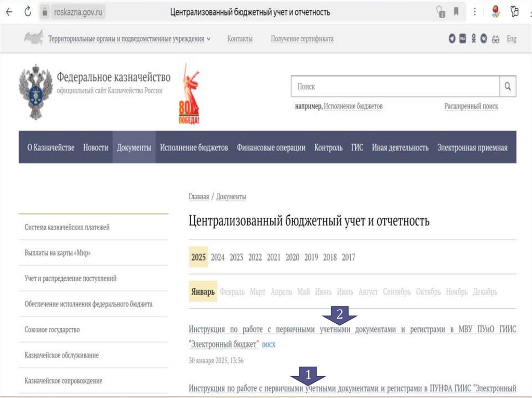Select the Февраль month tab
The width and height of the screenshot is (532, 398).
[x=232, y=292]
